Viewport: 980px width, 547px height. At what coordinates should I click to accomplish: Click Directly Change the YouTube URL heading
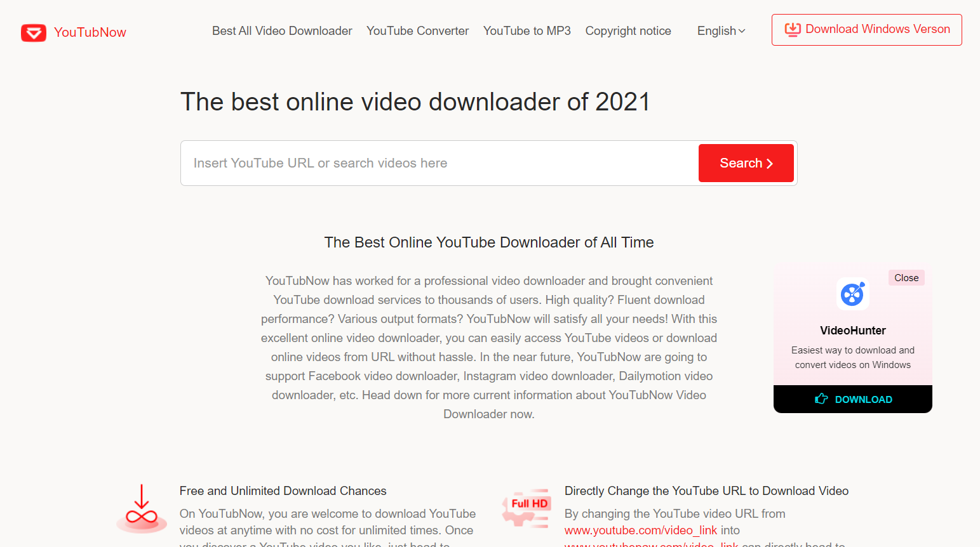pyautogui.click(x=706, y=491)
